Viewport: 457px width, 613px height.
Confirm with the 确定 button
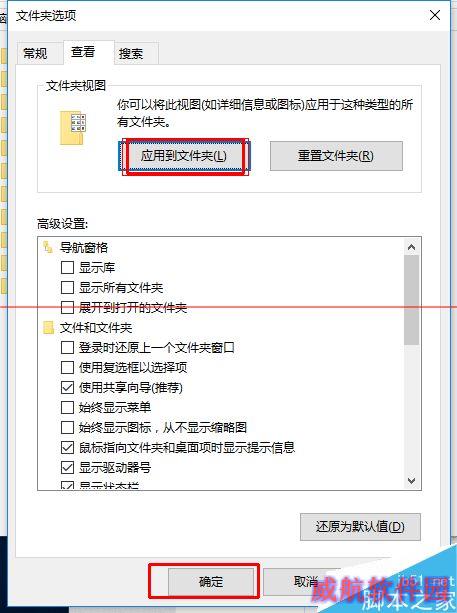211,581
